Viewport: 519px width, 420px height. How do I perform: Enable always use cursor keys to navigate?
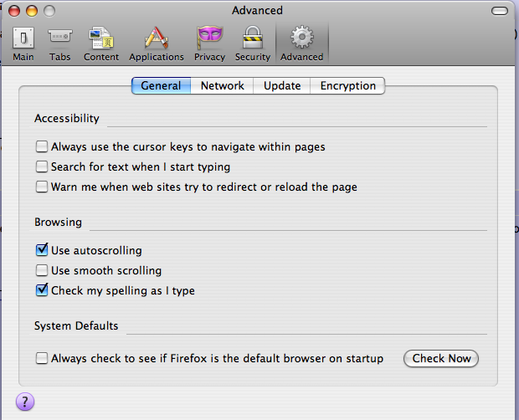pos(42,146)
